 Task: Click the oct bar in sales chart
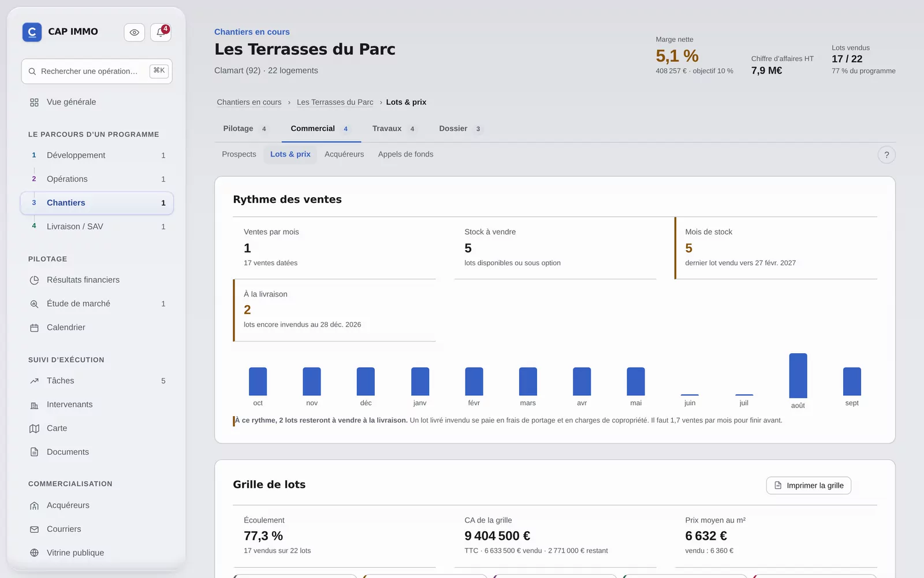click(258, 381)
